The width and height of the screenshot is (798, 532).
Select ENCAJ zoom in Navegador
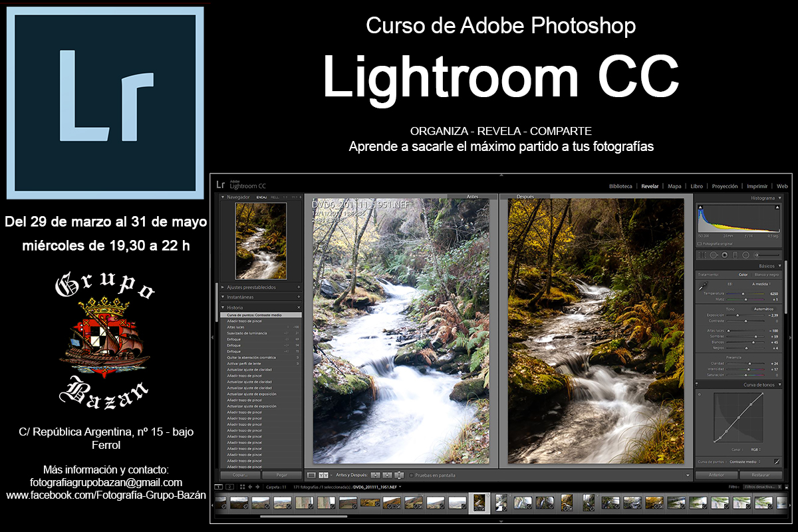[261, 198]
